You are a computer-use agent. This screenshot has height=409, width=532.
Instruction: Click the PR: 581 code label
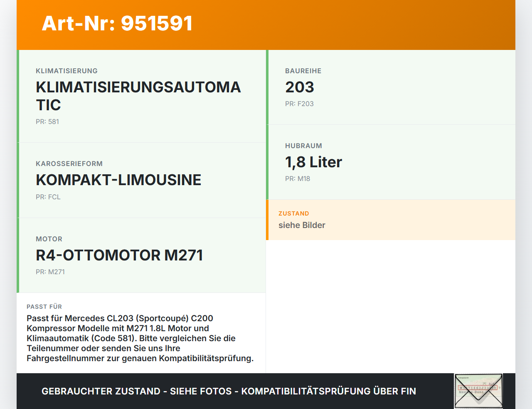coord(47,121)
